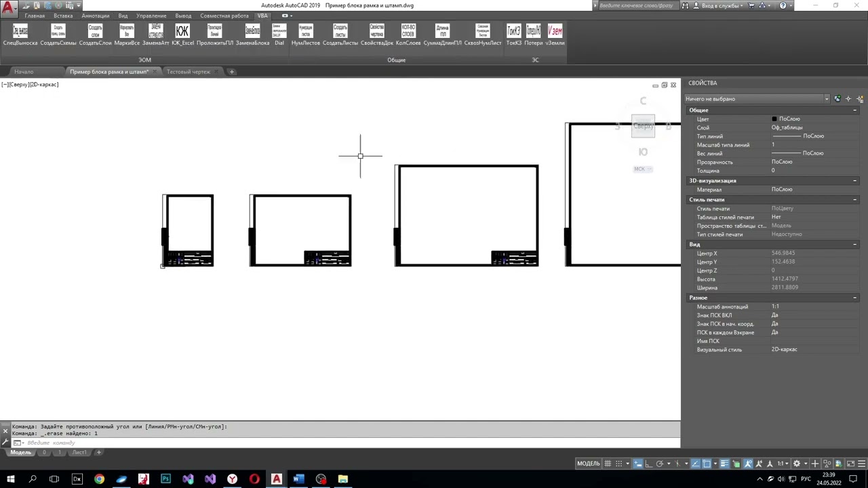The image size is (868, 488).
Task: Collapse the Разное properties section
Action: tap(854, 298)
